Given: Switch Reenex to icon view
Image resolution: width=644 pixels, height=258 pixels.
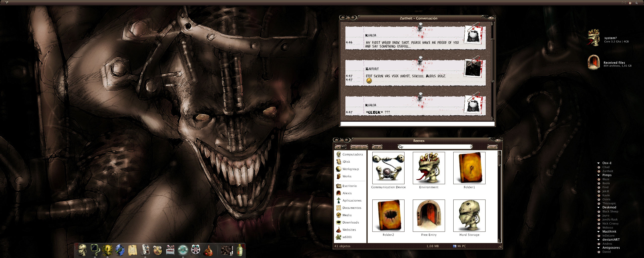Looking at the screenshot, I should click(353, 147).
